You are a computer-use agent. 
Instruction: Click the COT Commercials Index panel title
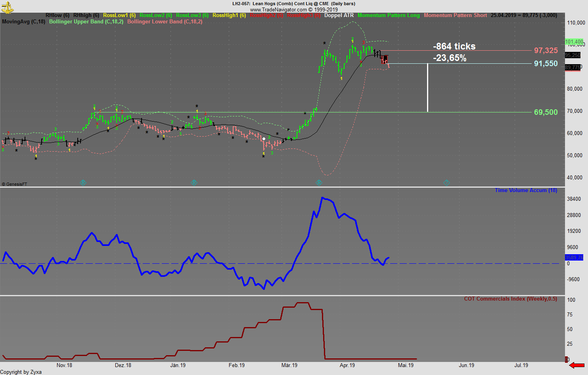coord(511,299)
